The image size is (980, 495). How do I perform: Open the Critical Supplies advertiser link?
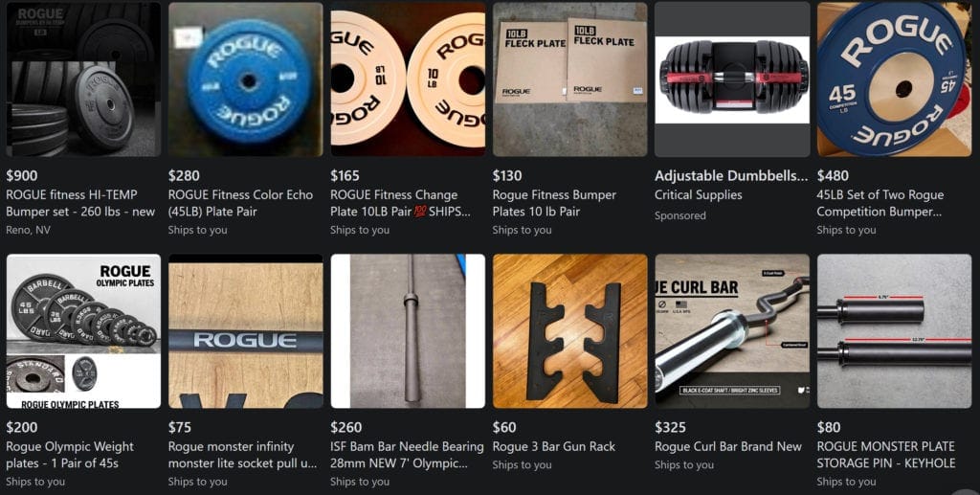coord(698,195)
